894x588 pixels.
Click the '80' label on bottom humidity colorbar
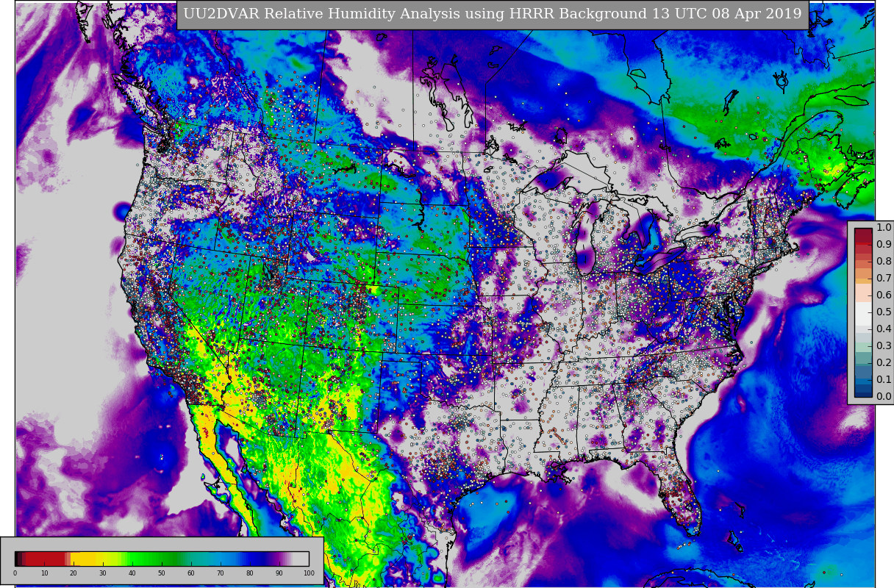pyautogui.click(x=250, y=573)
